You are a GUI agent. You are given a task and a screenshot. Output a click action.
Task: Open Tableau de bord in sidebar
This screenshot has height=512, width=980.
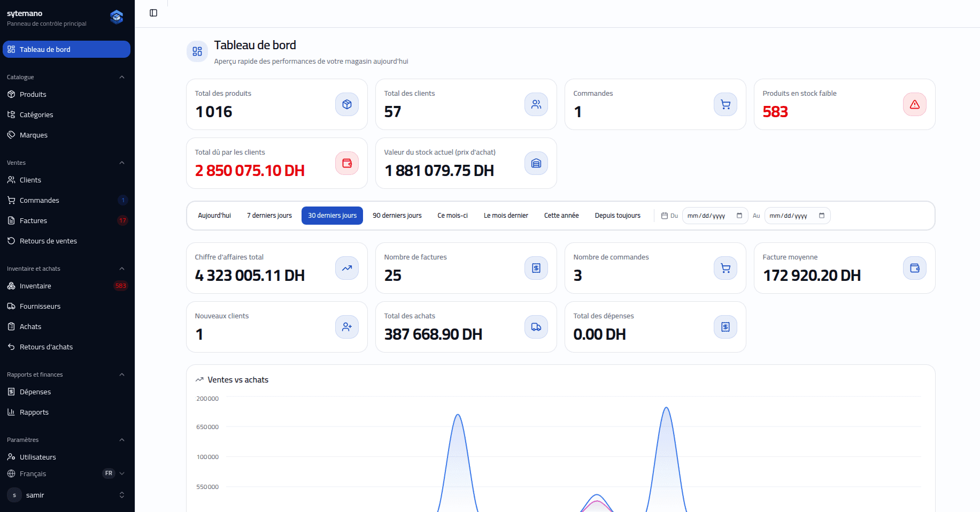click(66, 49)
